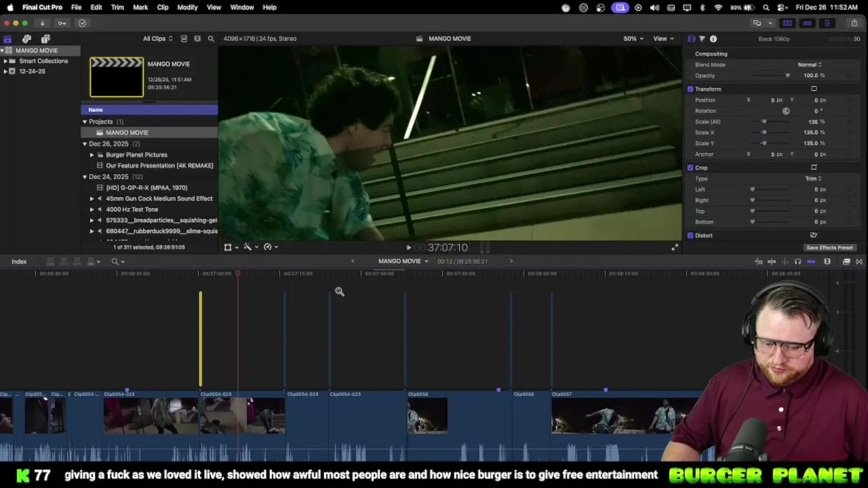Enter full screen viewer mode
The image size is (868, 488).
coord(675,247)
